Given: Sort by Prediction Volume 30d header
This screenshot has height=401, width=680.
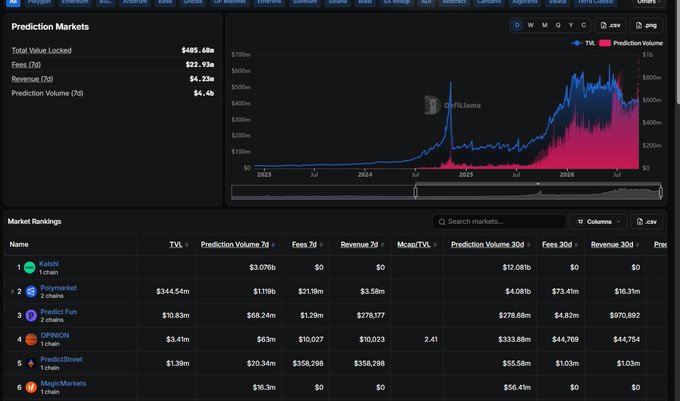Looking at the screenshot, I should click(487, 245).
